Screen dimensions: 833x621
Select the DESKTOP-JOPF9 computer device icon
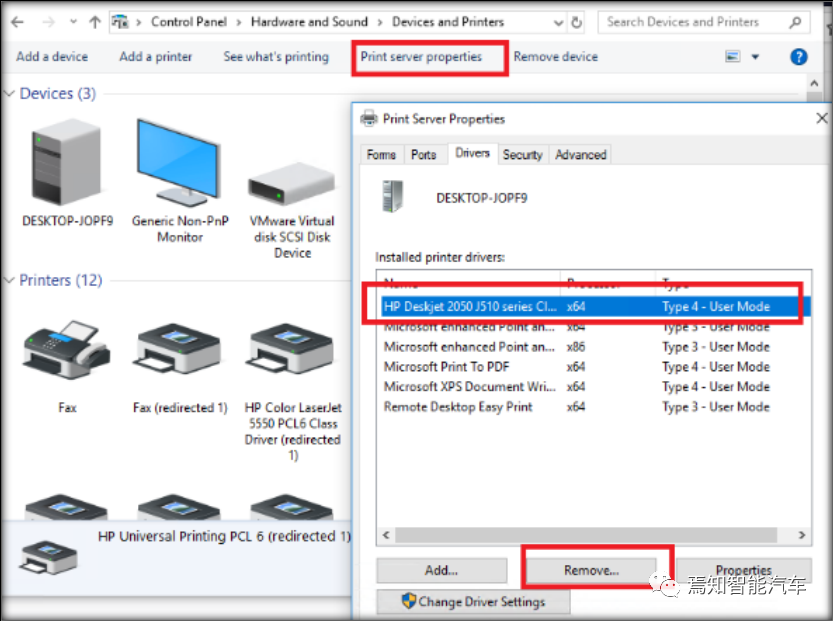(67, 163)
